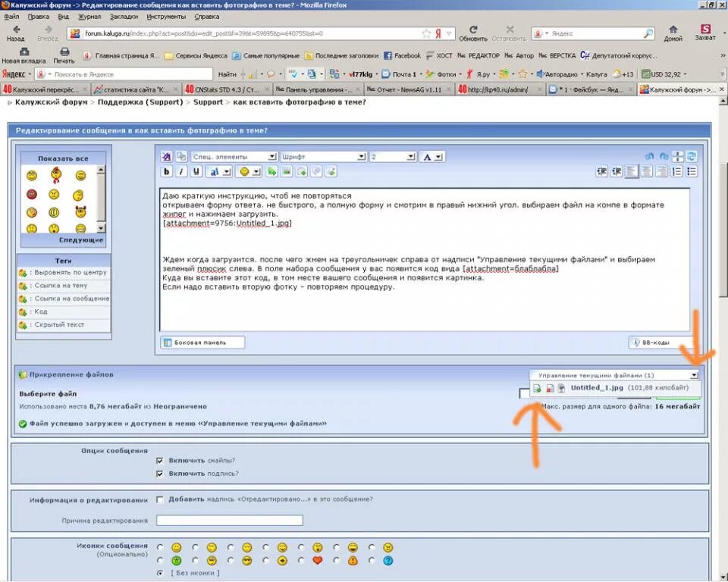Open the Инструменты menu

(x=166, y=17)
